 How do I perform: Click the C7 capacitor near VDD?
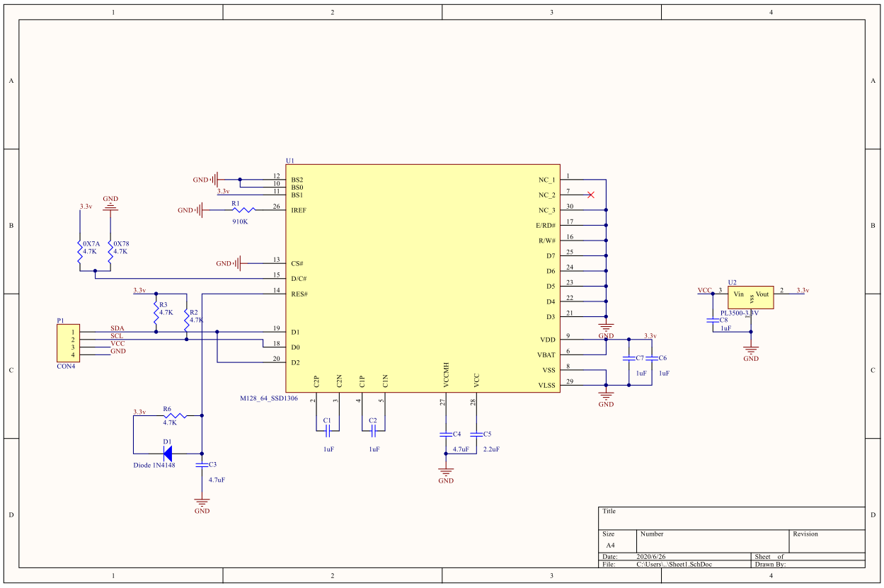click(x=628, y=359)
